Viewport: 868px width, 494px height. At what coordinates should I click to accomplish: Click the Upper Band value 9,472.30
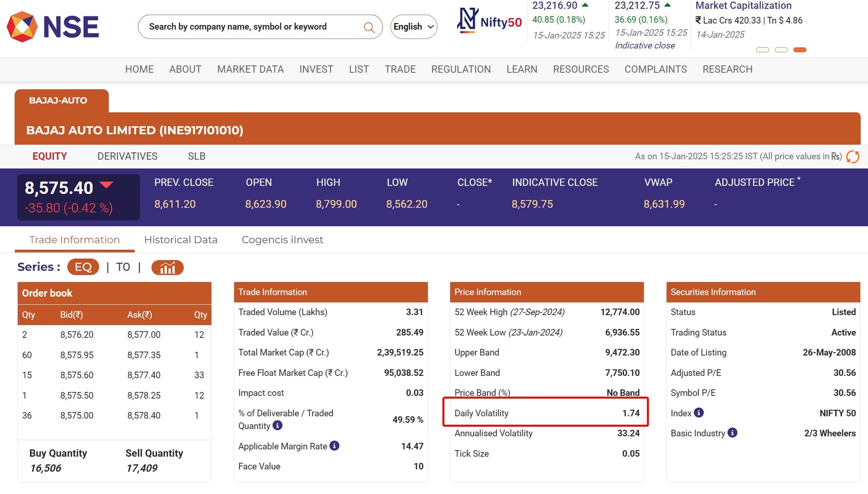coord(623,352)
